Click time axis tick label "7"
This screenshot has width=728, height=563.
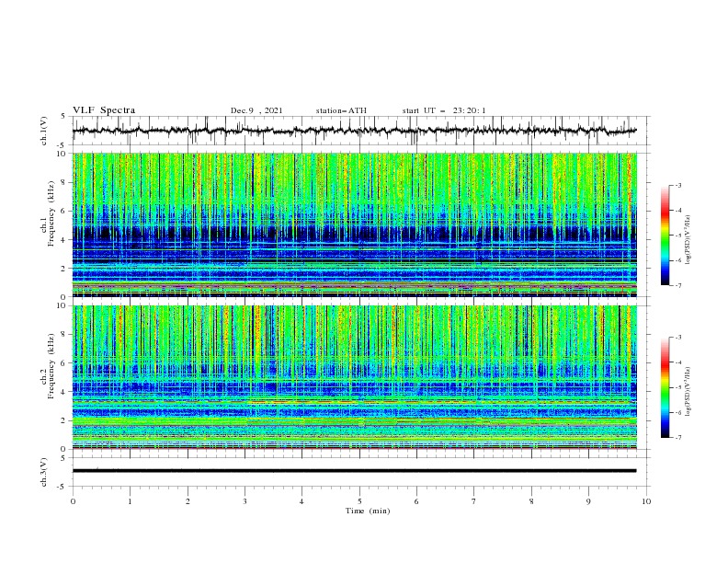474,501
